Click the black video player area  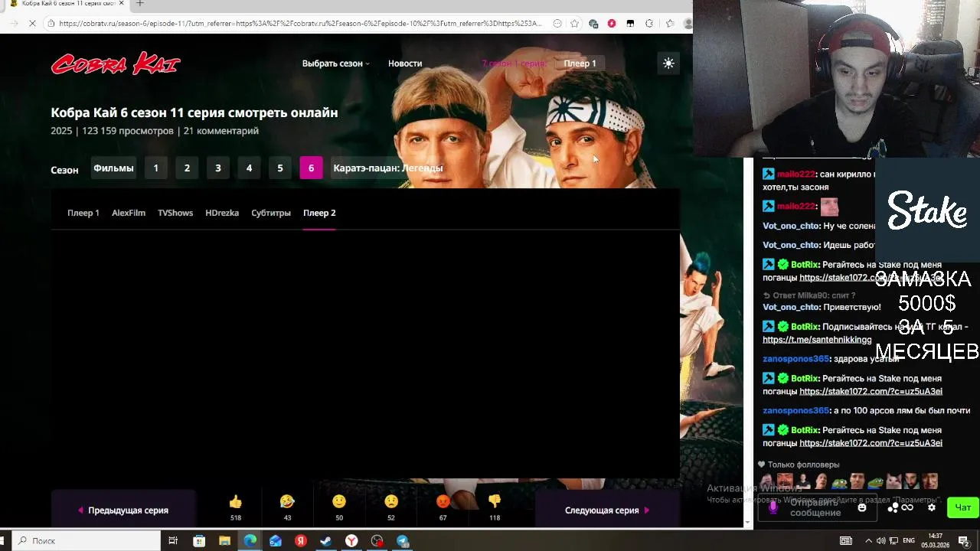click(x=365, y=355)
